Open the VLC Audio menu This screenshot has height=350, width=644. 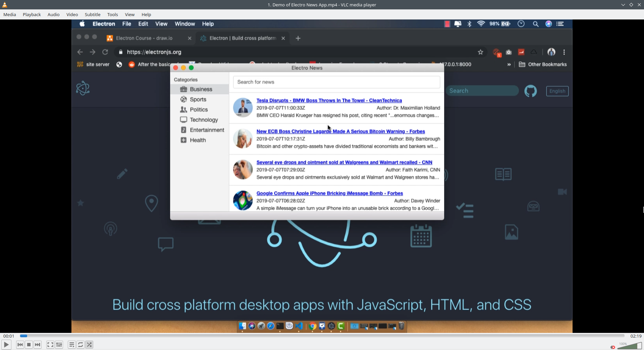pos(54,14)
